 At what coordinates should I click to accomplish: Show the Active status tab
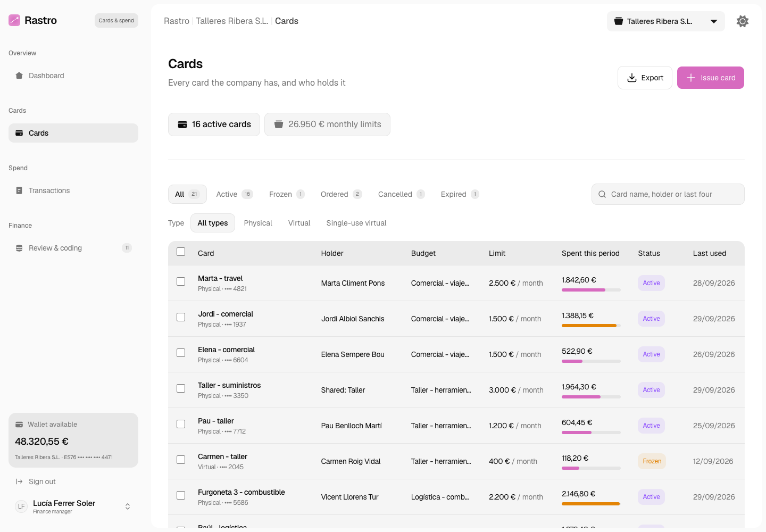235,194
